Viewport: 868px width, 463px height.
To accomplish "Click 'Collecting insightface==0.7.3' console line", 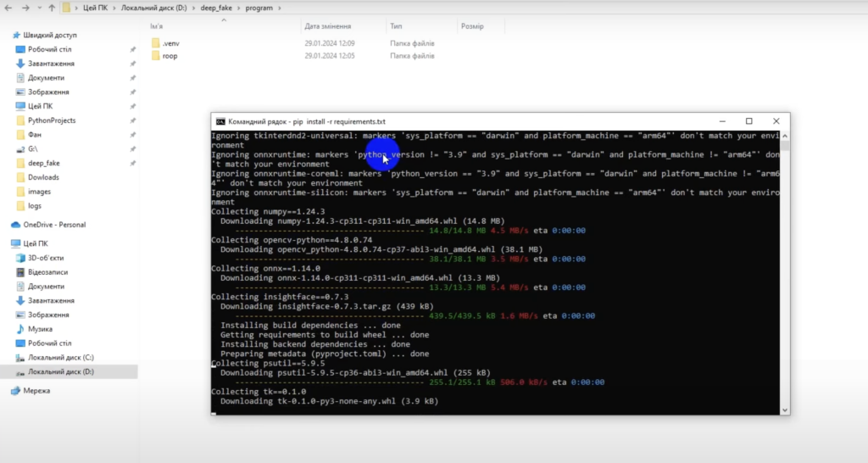I will (x=280, y=297).
